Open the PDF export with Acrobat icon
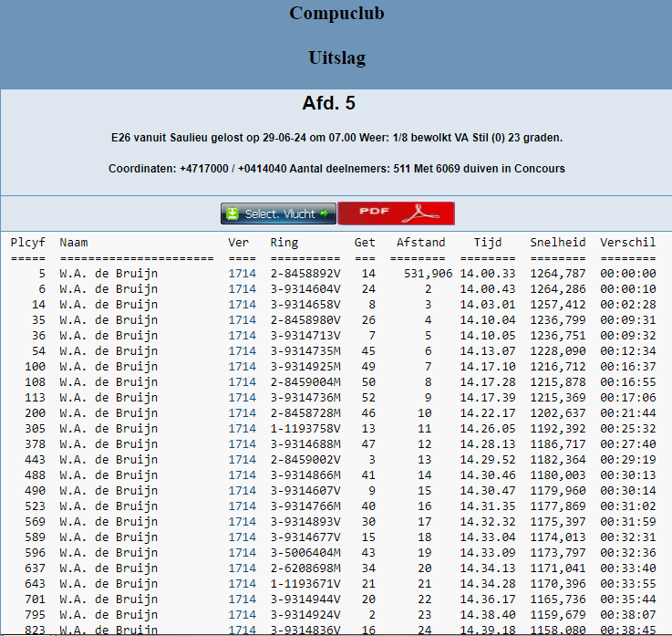The image size is (672, 636). 396,214
